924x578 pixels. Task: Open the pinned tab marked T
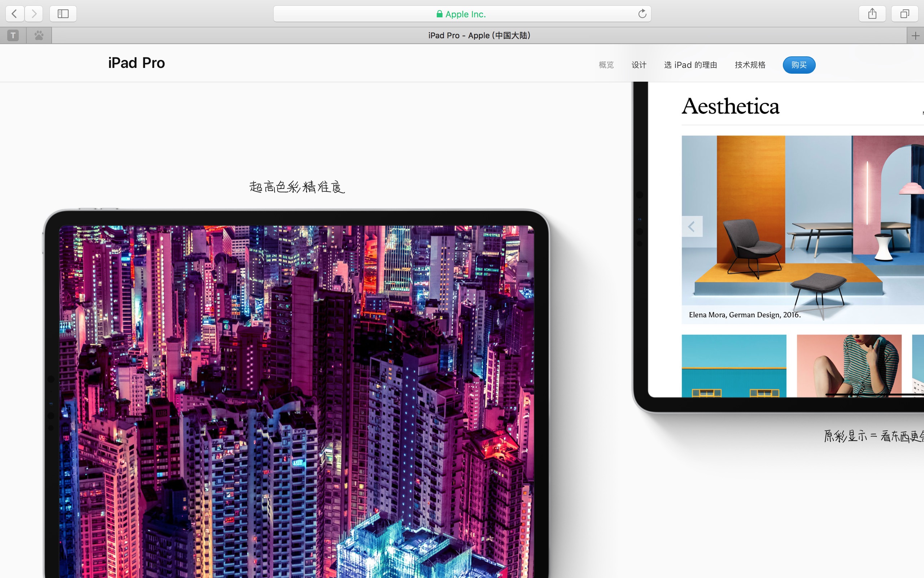point(13,35)
